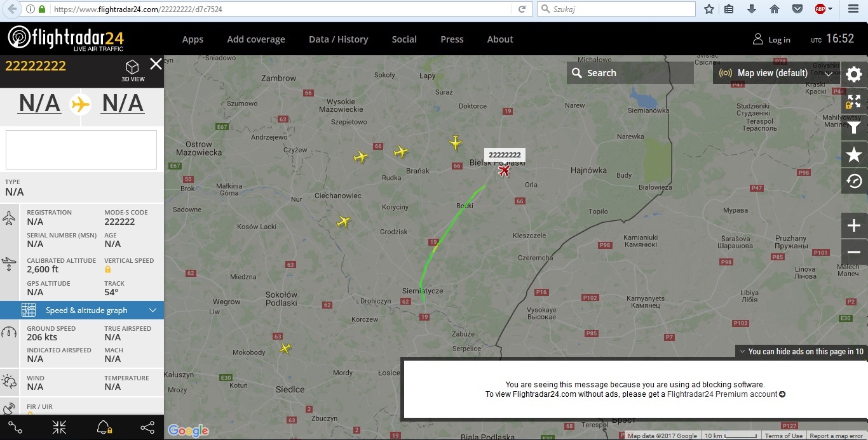Open Firefox Pocket icon

click(797, 9)
